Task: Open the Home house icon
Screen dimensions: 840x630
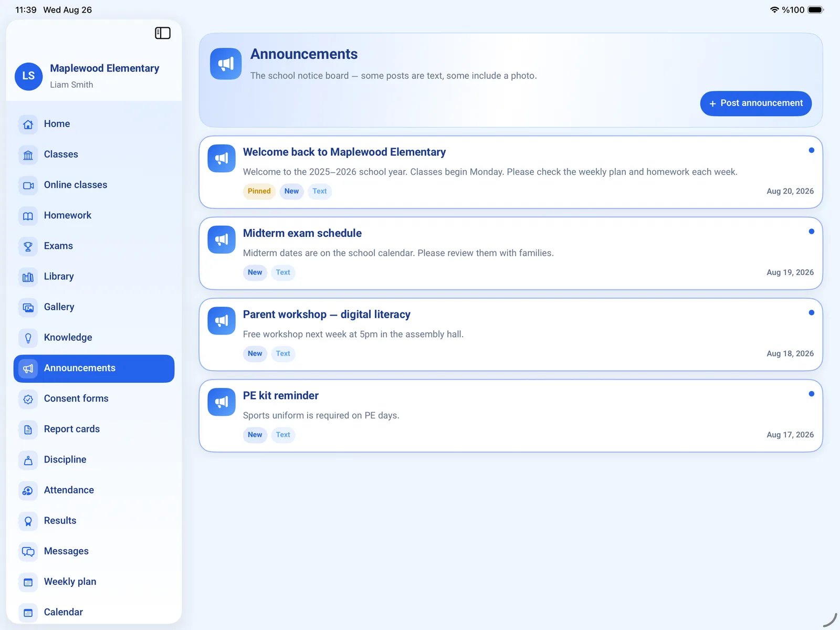Action: coord(28,124)
